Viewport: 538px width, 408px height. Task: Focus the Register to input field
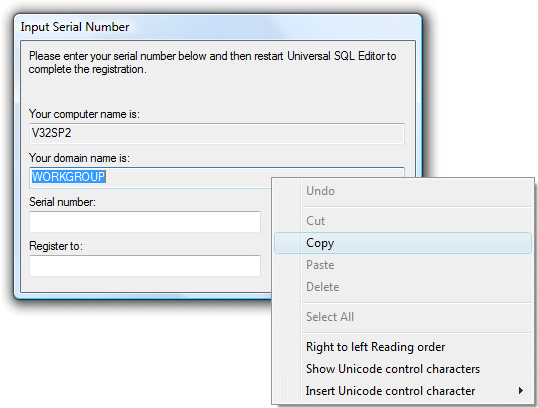click(x=145, y=266)
